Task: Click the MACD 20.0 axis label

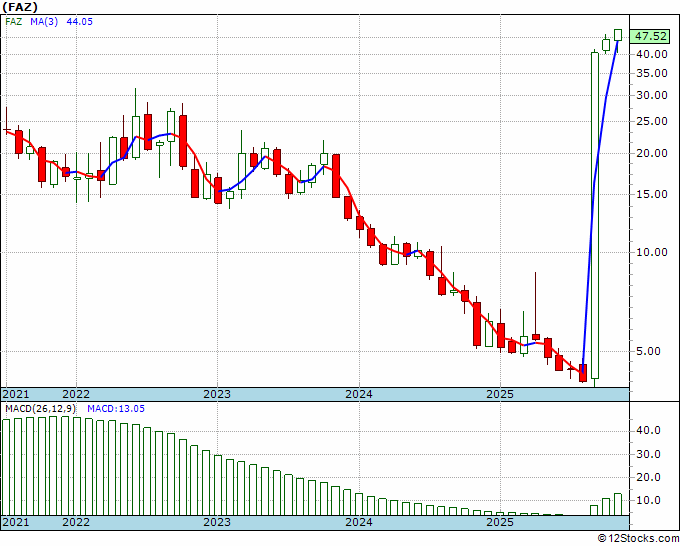Action: point(648,477)
